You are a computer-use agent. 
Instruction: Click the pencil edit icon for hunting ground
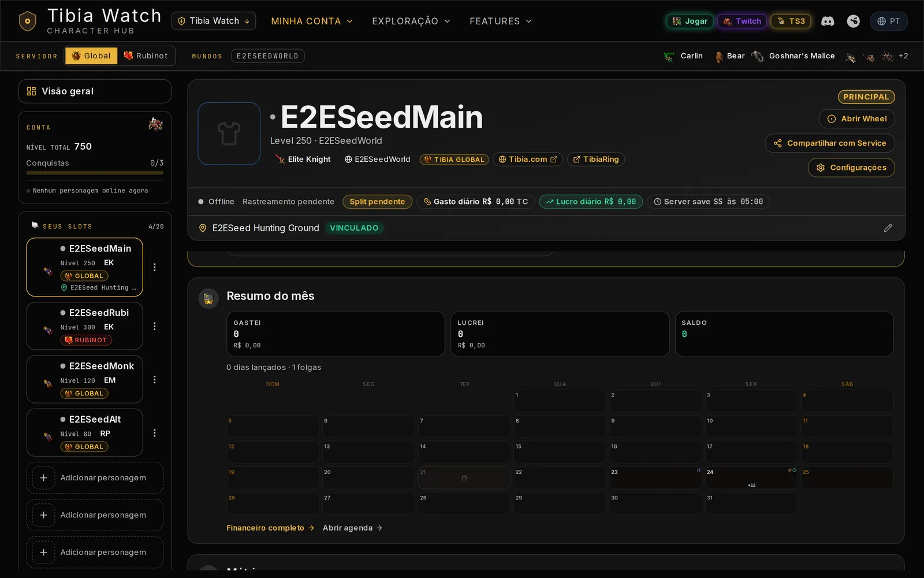pos(888,228)
